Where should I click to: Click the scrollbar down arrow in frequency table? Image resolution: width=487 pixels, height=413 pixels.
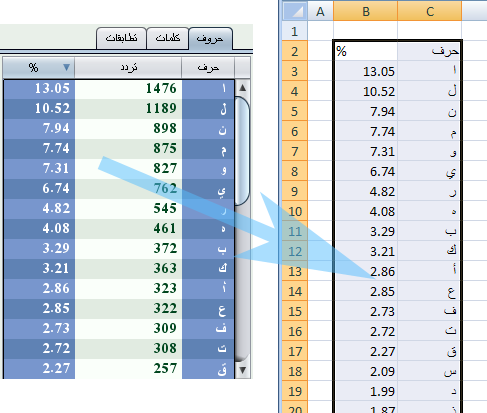tap(243, 370)
